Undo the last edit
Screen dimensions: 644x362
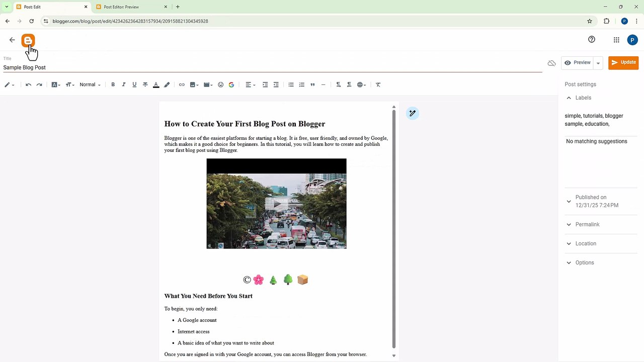pyautogui.click(x=29, y=84)
